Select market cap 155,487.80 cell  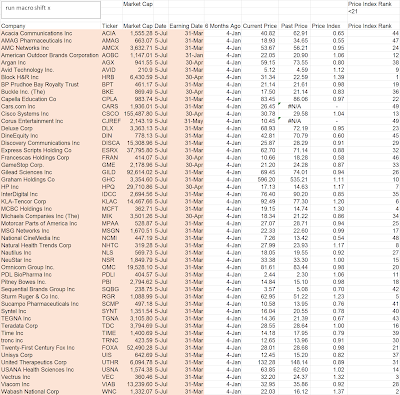point(138,114)
